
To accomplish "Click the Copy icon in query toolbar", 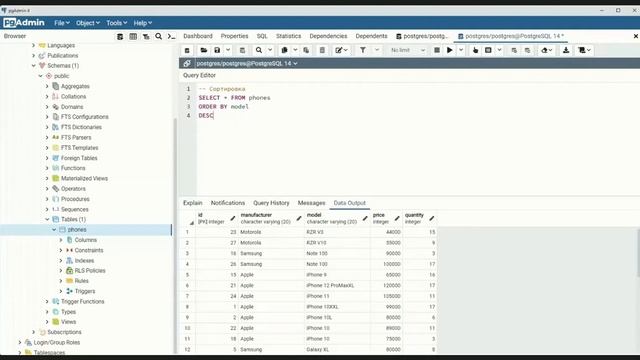I will [x=284, y=50].
